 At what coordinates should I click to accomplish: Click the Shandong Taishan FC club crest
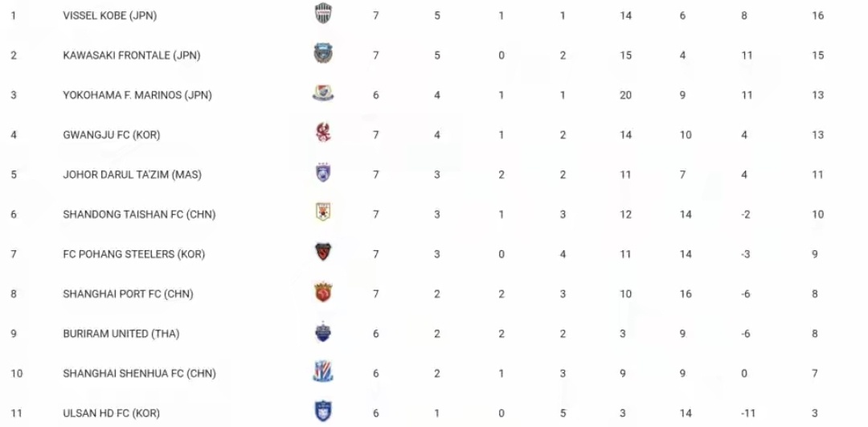click(323, 213)
